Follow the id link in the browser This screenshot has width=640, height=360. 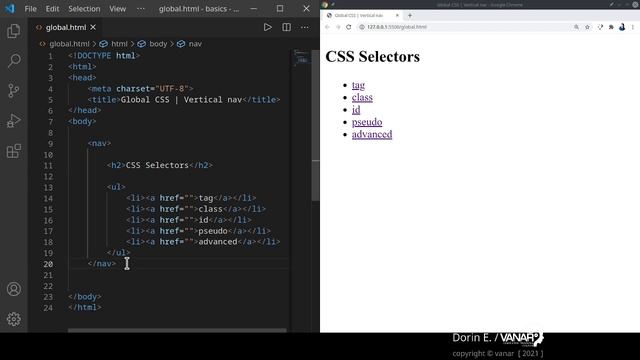(x=356, y=109)
